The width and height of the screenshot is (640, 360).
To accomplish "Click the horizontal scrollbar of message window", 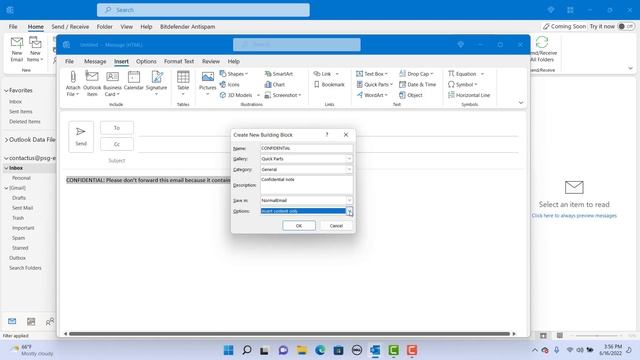I will pyautogui.click(x=289, y=334).
